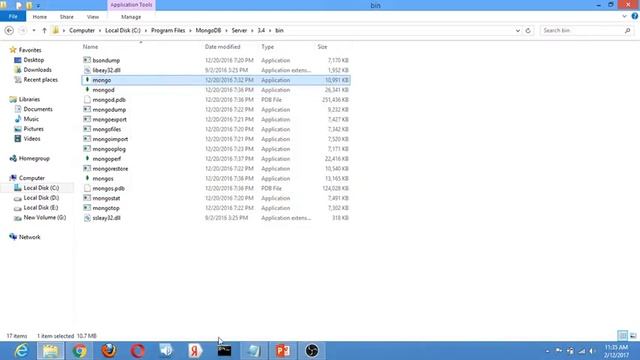Image resolution: width=640 pixels, height=360 pixels.
Task: Go up one folder level
Action: [x=44, y=31]
